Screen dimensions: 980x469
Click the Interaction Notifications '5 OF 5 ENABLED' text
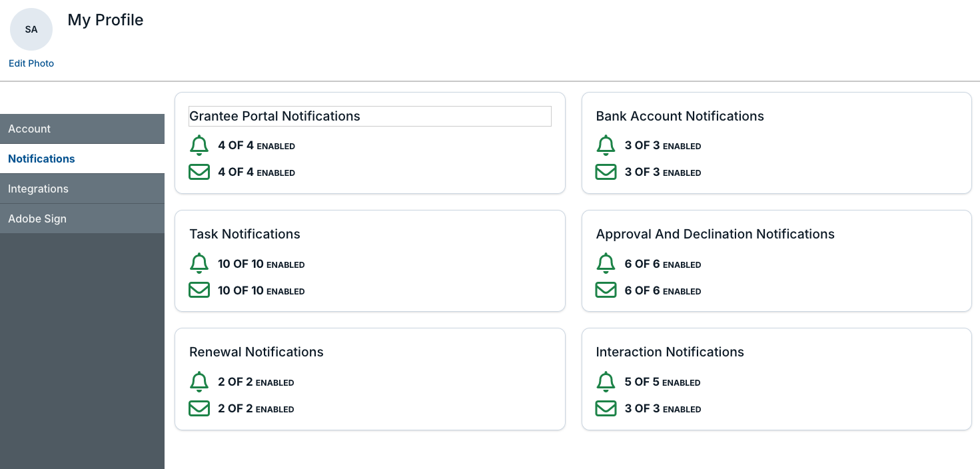click(x=663, y=382)
